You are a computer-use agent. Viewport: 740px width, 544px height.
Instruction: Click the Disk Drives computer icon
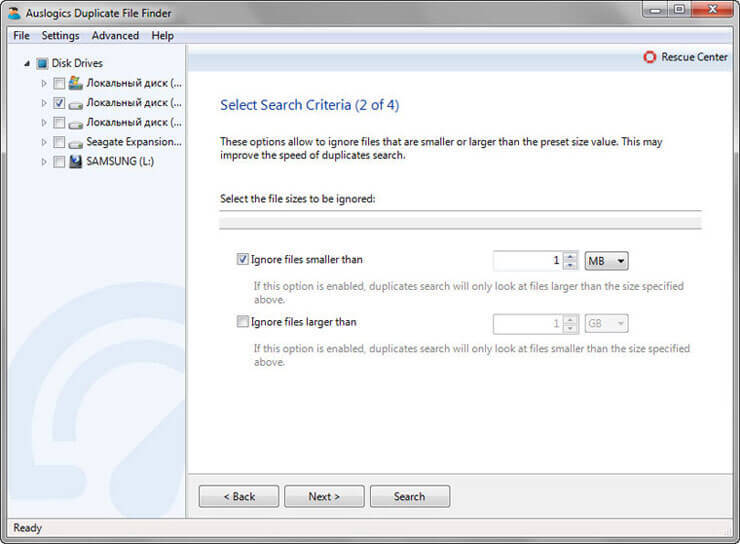[42, 63]
